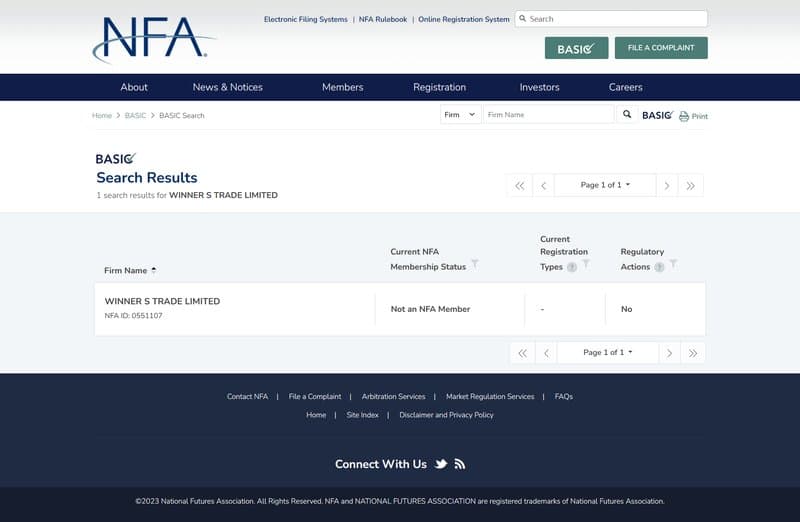Click File a Complaint footer link
Screen dimensions: 800x522
(315, 396)
